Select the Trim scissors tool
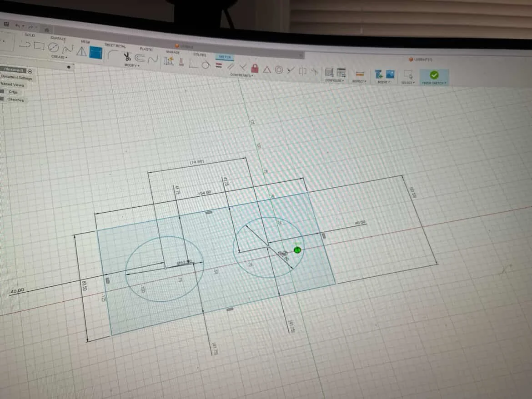This screenshot has height=399, width=532. pos(127,57)
